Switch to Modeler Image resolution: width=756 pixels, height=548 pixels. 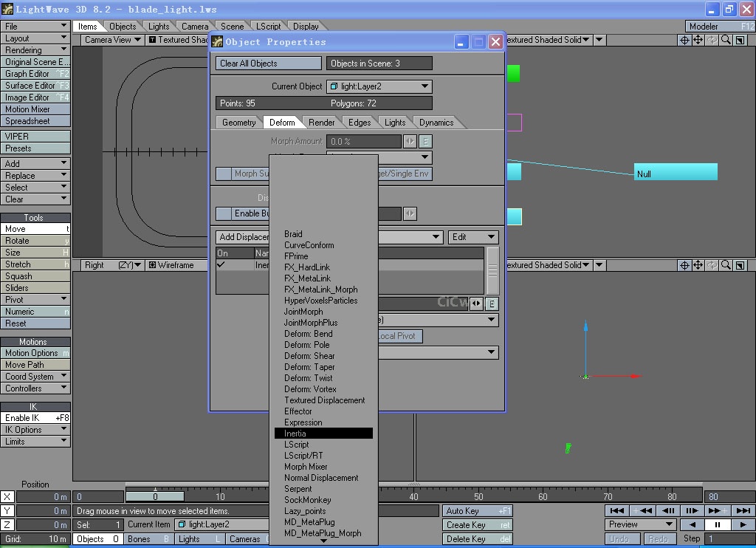pos(720,26)
